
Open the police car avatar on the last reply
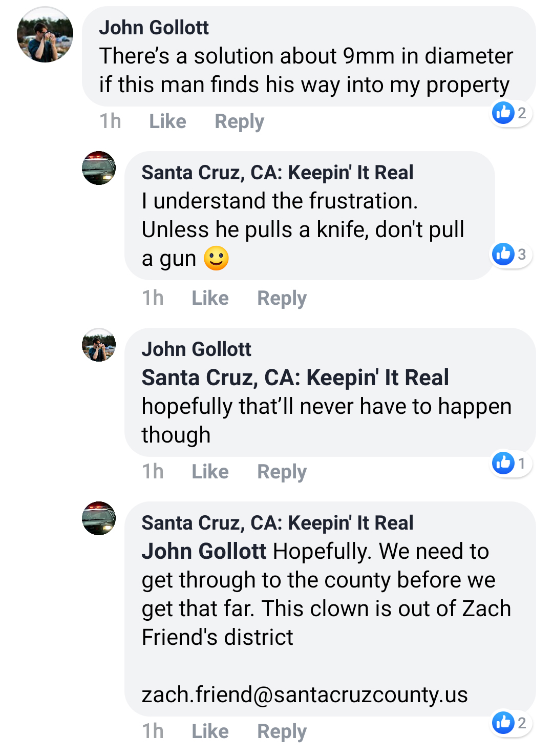pyautogui.click(x=99, y=518)
